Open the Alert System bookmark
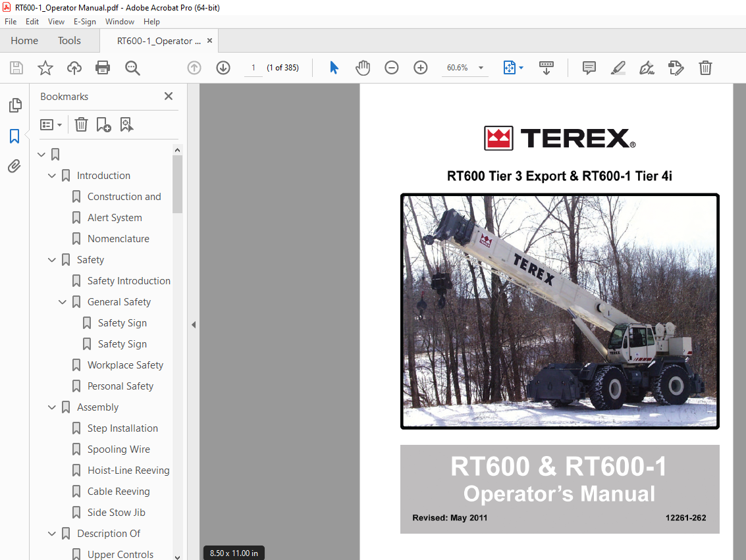This screenshot has width=746, height=560. (115, 218)
